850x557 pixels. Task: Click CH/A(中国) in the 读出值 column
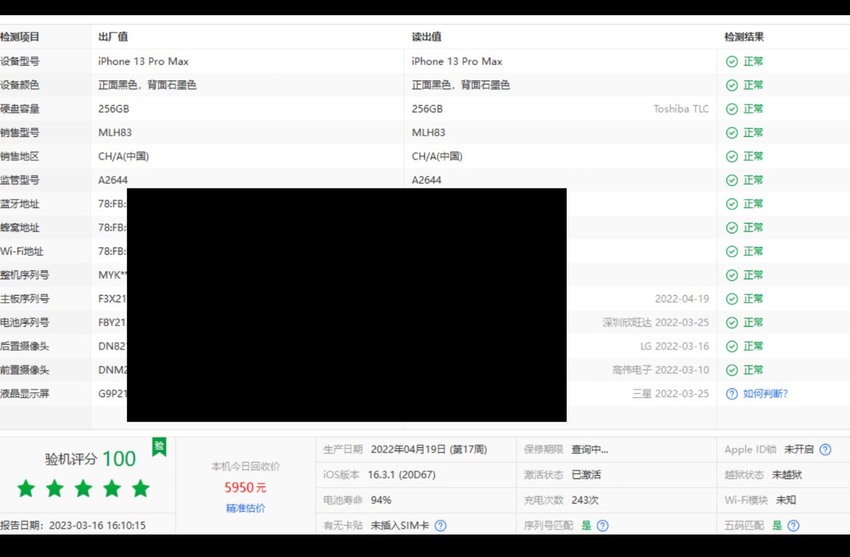tap(437, 157)
